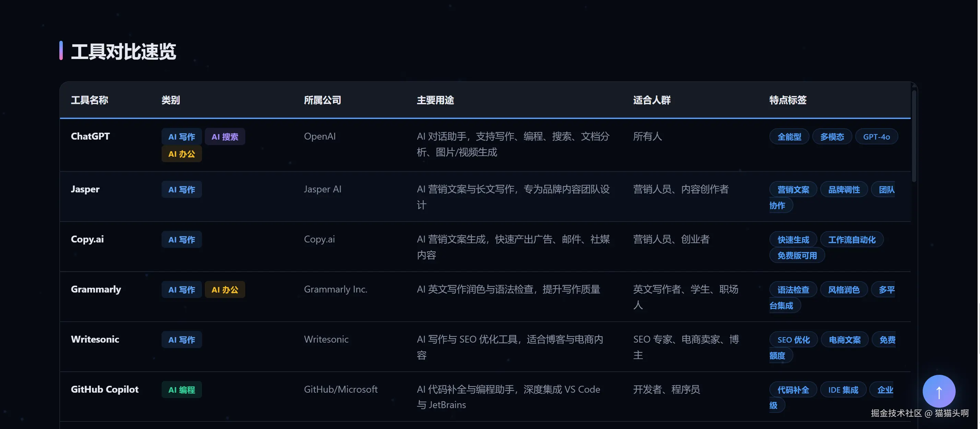Image resolution: width=980 pixels, height=429 pixels.
Task: Select the Jasper tool name
Action: point(85,189)
